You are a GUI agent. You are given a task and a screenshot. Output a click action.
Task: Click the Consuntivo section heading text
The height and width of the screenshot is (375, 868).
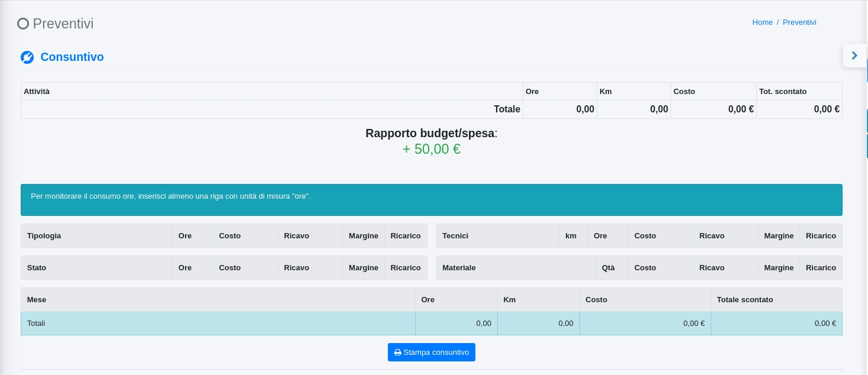72,57
